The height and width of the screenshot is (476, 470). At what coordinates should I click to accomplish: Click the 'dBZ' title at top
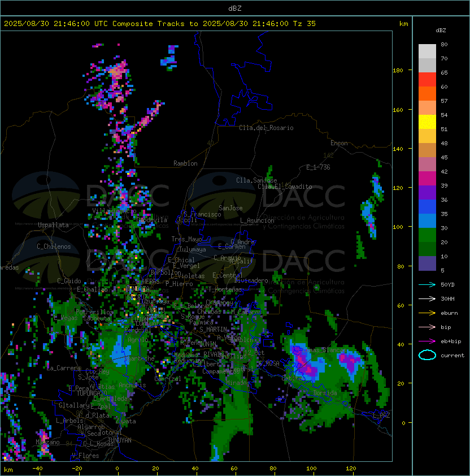[x=235, y=8]
